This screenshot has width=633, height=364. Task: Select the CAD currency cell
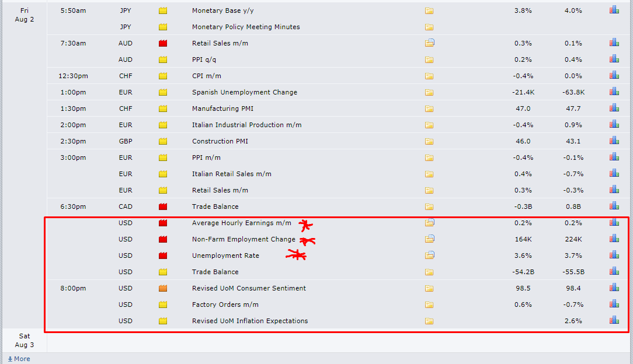(126, 206)
